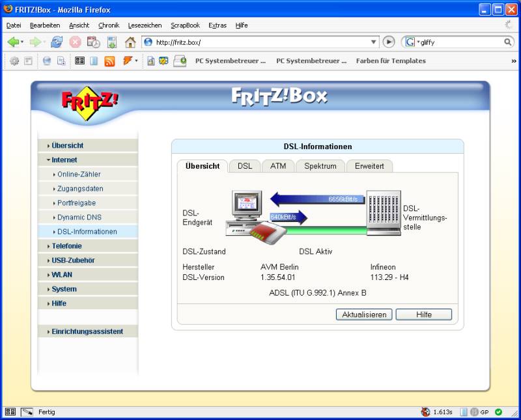
Task: Click the green checkmark status icon
Action: (x=498, y=412)
